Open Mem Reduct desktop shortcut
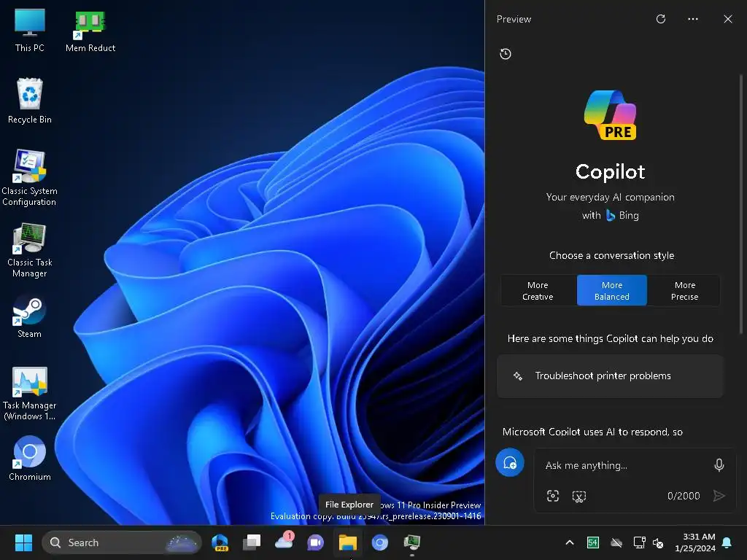 90,29
